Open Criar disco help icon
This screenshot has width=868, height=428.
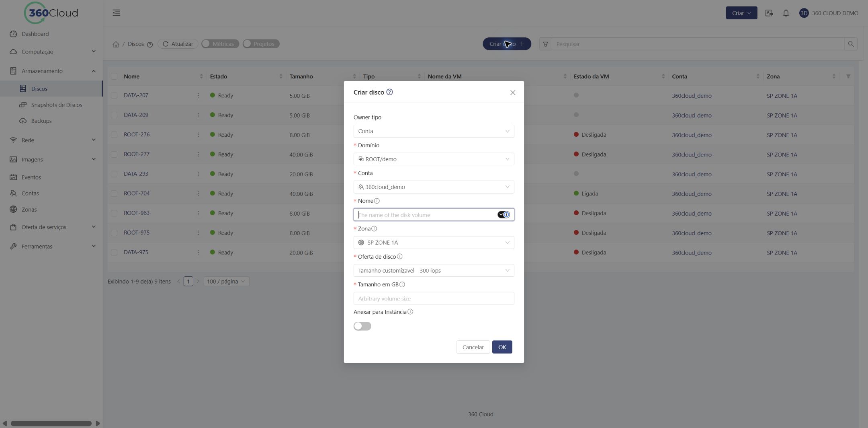click(x=389, y=92)
